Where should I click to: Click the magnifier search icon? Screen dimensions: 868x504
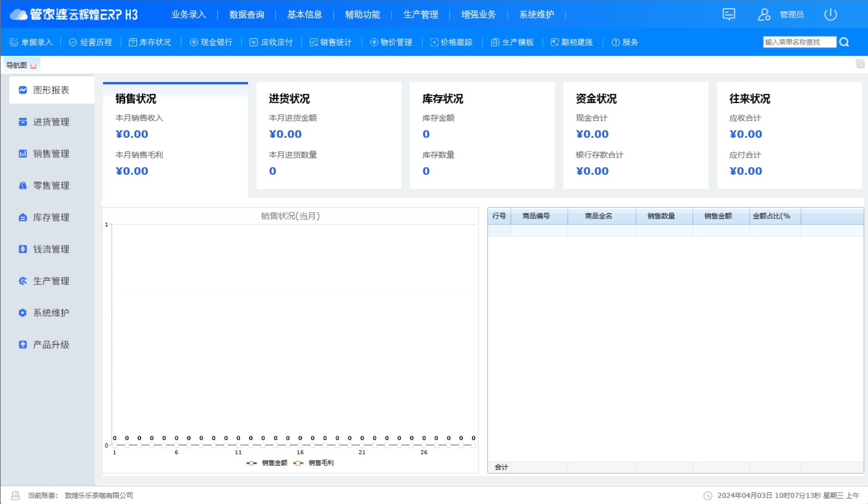pyautogui.click(x=844, y=42)
